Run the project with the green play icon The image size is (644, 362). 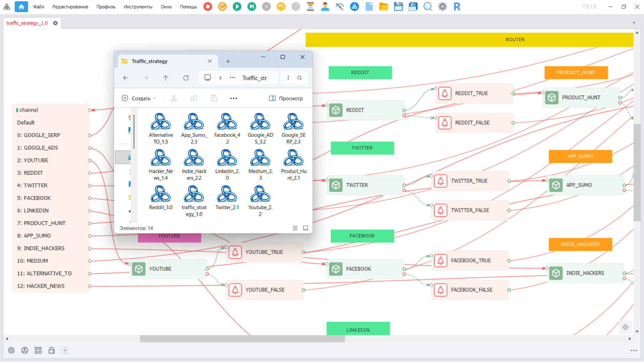[x=237, y=7]
